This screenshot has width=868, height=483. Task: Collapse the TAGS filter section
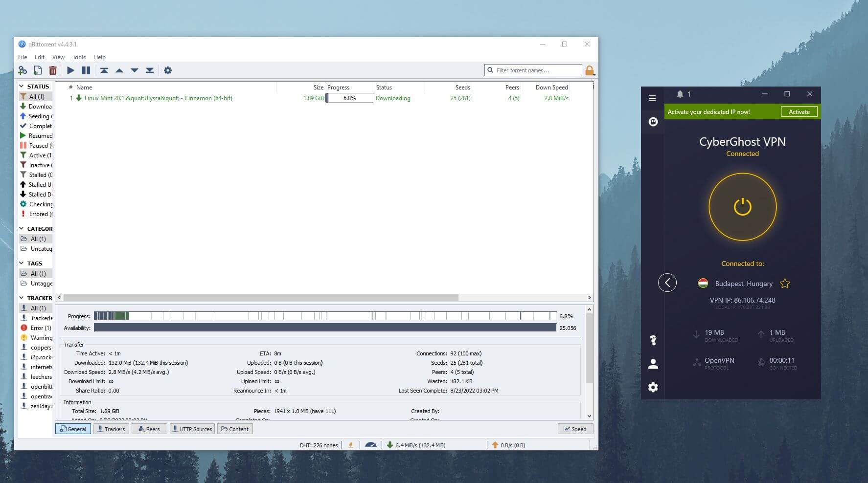point(22,263)
